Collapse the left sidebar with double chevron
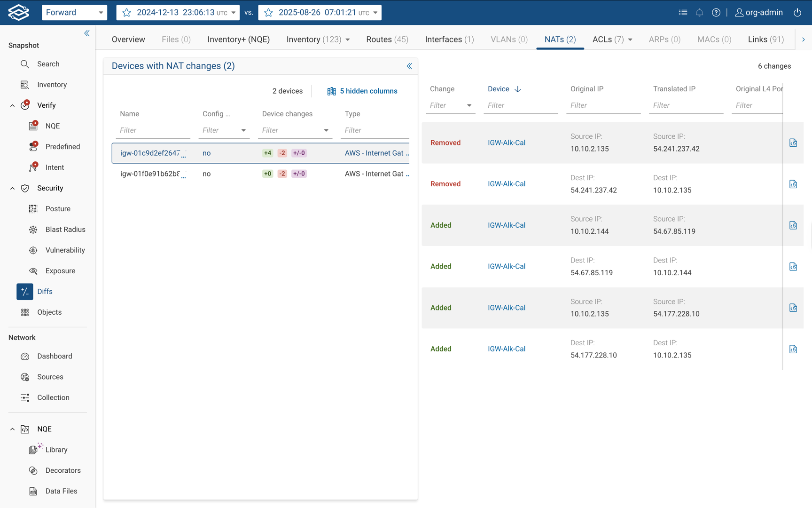812x508 pixels. click(87, 33)
